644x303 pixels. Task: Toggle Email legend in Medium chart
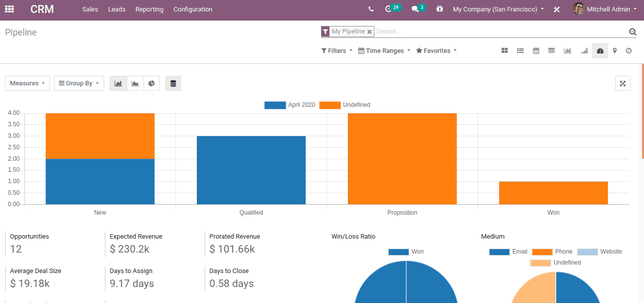[x=508, y=252]
